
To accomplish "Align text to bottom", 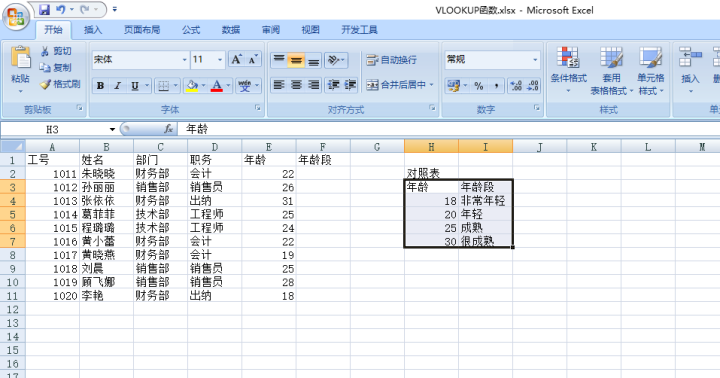I will (314, 60).
